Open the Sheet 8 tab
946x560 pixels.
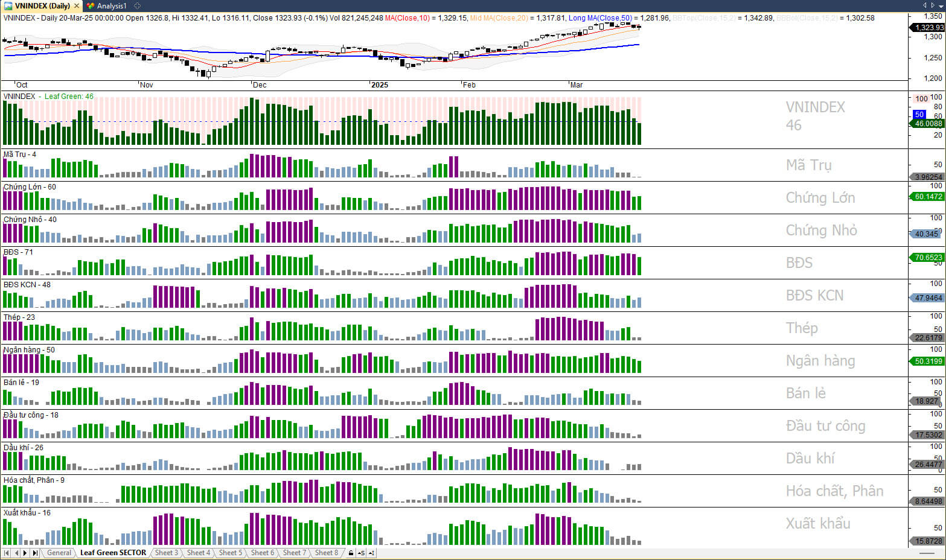[x=327, y=553]
